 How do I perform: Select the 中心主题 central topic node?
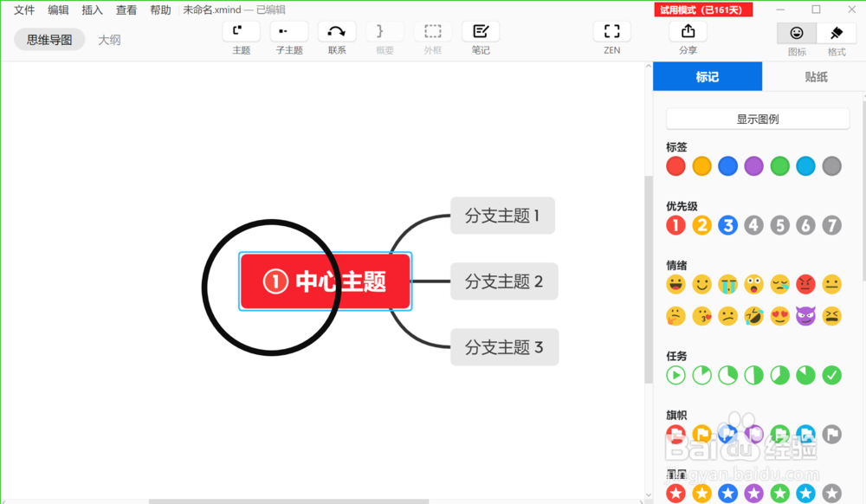click(x=326, y=281)
